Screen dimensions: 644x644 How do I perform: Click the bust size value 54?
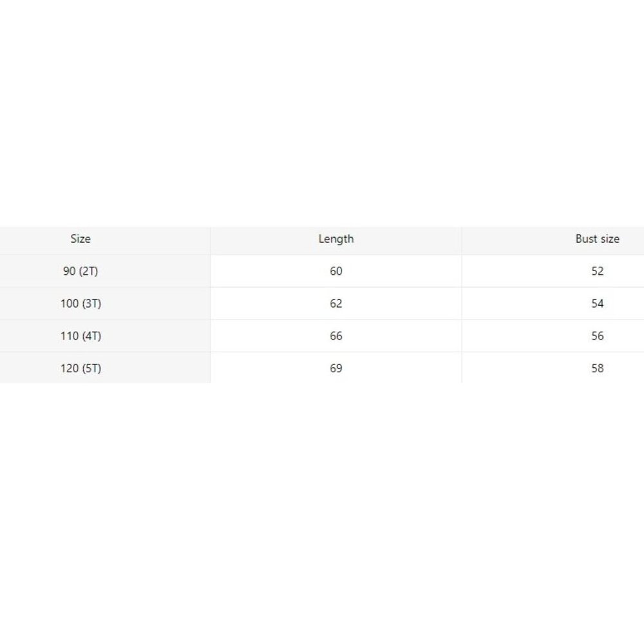click(597, 303)
